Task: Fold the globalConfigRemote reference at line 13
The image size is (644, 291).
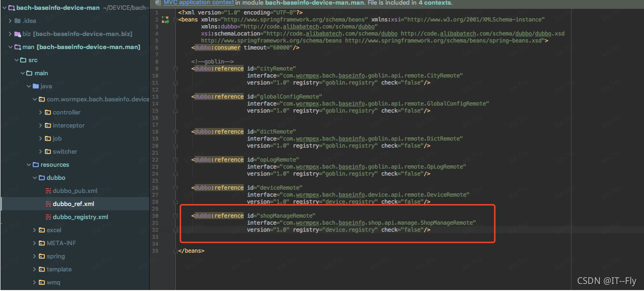Action: [175, 97]
